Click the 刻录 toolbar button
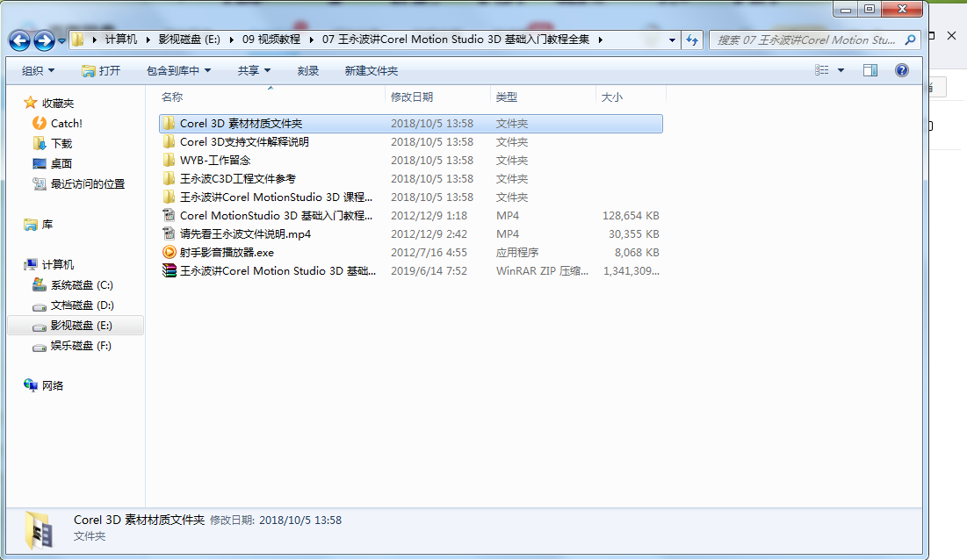This screenshot has height=560, width=967. pos(307,71)
